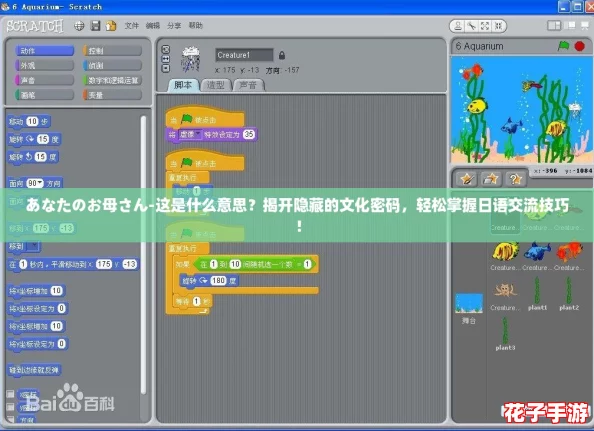Click the 在1秒内平滑移动到 block
The image size is (594, 431).
tap(73, 264)
